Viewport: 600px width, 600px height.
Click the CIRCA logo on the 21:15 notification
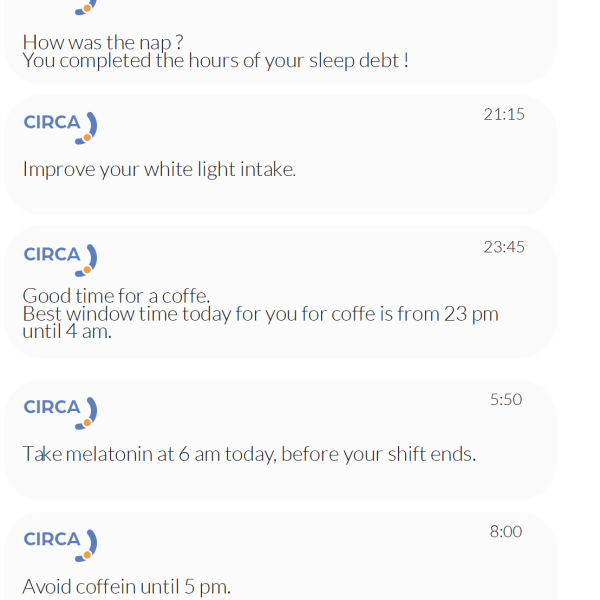click(60, 124)
